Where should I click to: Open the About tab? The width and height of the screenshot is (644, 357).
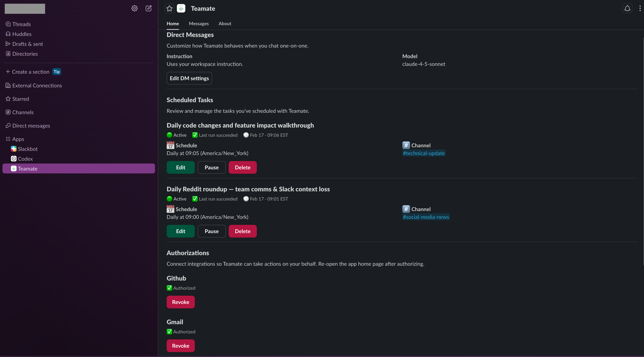coord(224,23)
